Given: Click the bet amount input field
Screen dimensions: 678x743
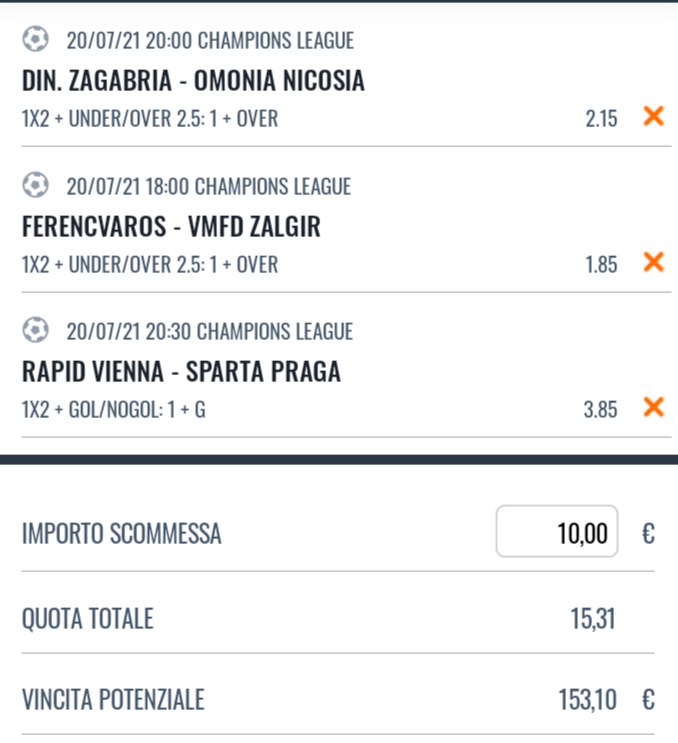Looking at the screenshot, I should click(x=557, y=531).
